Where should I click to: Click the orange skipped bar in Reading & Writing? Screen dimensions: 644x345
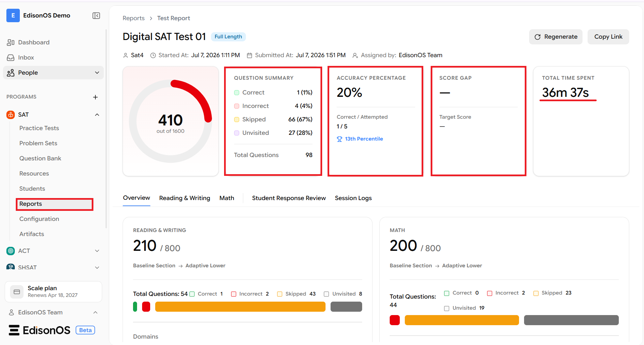[x=240, y=307]
